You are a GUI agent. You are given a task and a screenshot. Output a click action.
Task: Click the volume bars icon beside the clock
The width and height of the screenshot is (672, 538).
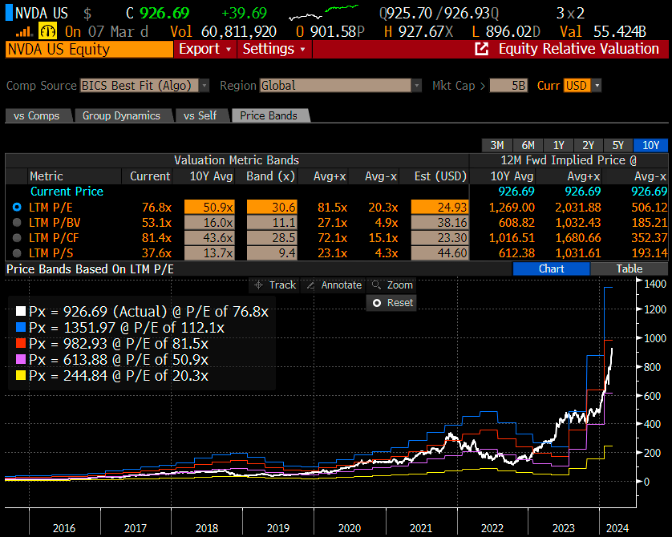[x=24, y=32]
